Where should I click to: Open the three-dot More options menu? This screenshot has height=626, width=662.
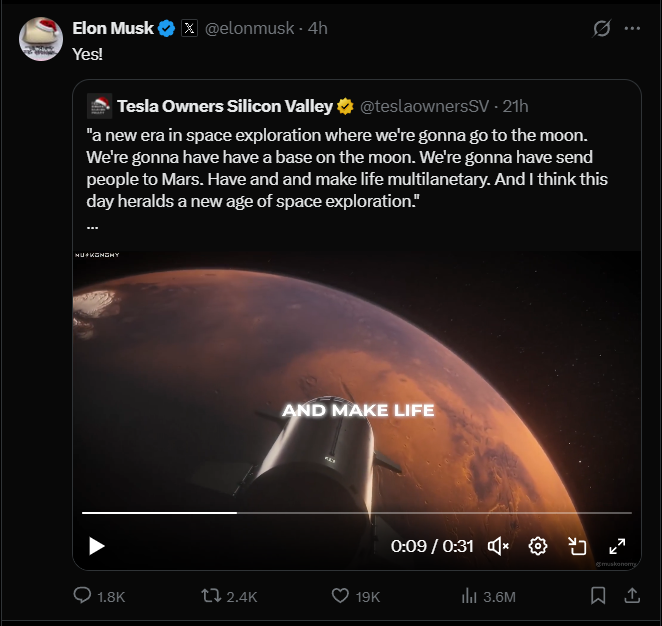(632, 29)
